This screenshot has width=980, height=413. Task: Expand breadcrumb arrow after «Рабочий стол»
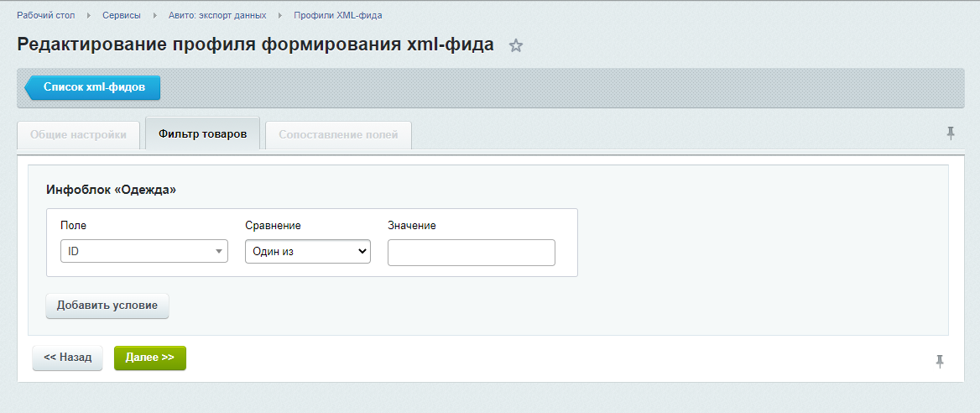[x=89, y=16]
